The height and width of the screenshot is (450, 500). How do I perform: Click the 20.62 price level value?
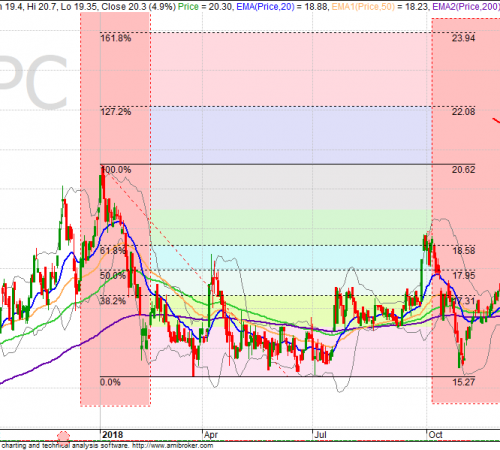tap(463, 170)
